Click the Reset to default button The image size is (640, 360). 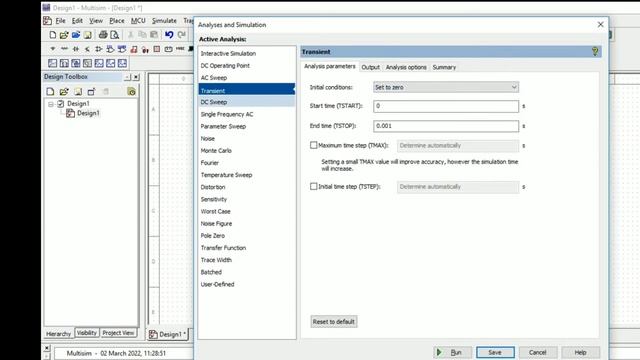pyautogui.click(x=333, y=321)
